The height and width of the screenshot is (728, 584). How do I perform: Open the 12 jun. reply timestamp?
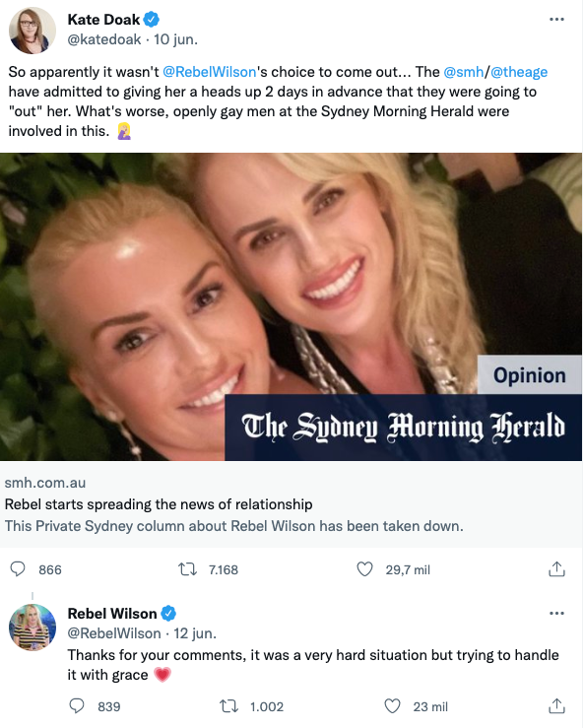point(195,633)
